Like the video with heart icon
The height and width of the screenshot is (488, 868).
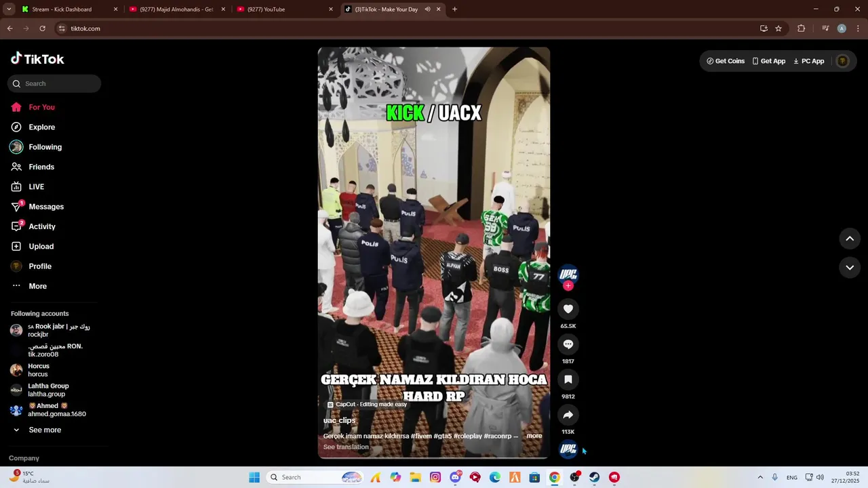568,309
